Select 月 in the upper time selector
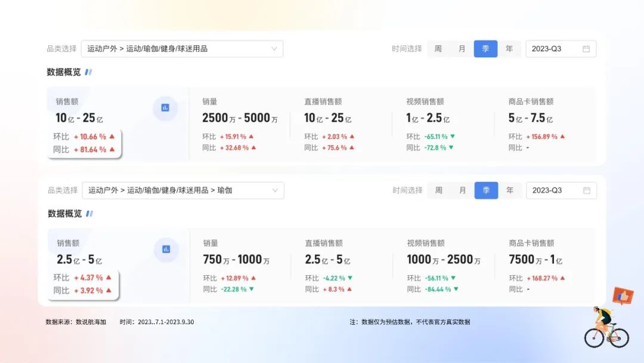The width and height of the screenshot is (644, 363). coord(462,49)
